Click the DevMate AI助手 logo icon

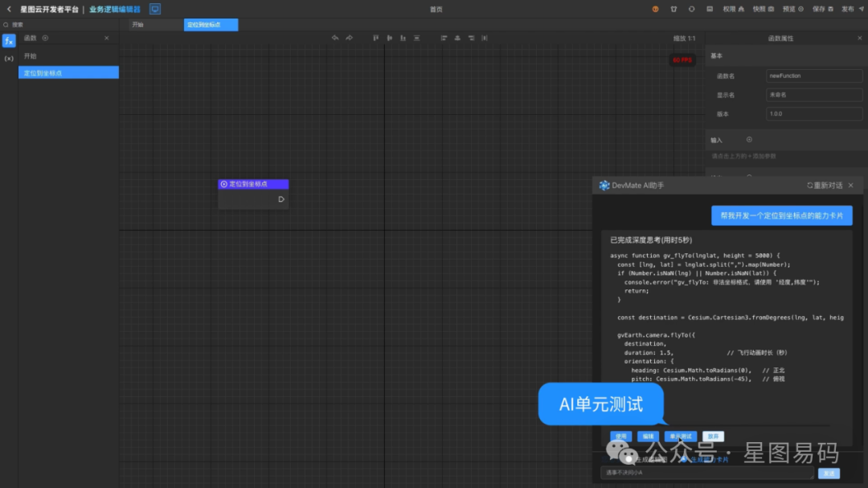(x=604, y=186)
